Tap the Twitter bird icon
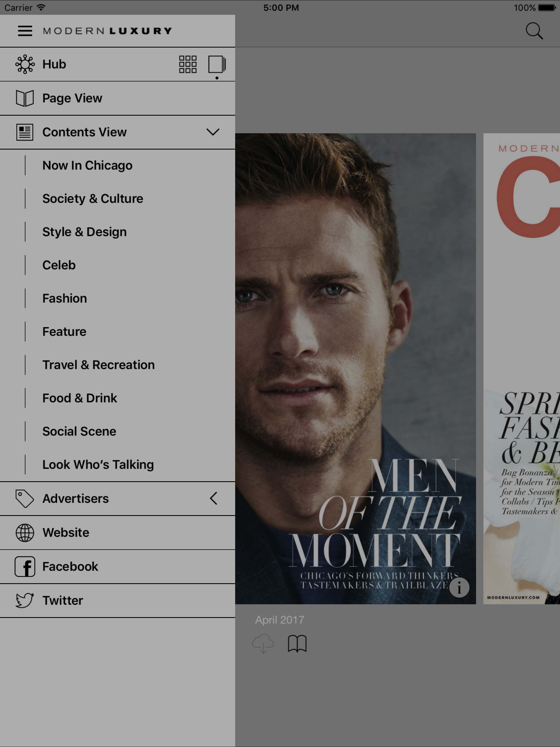Viewport: 560px width, 747px height. pos(25,600)
